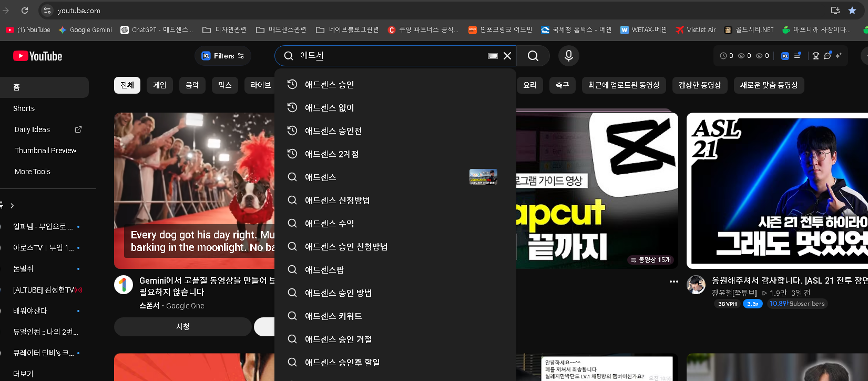The width and height of the screenshot is (868, 381).
Task: Open the ASL 21 video thumbnail
Action: 777,190
